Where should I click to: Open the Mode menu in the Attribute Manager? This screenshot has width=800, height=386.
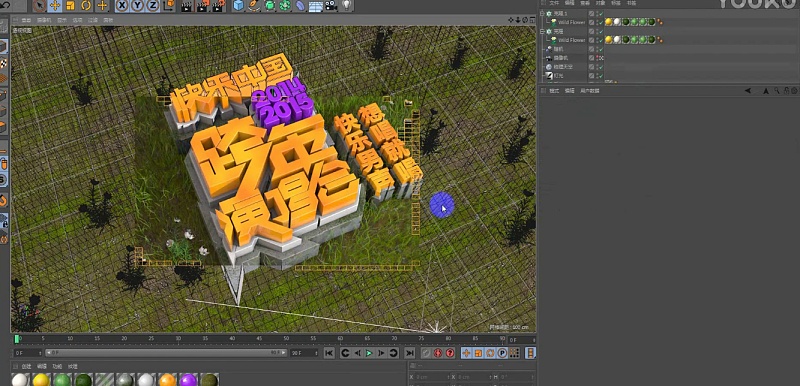pos(554,91)
